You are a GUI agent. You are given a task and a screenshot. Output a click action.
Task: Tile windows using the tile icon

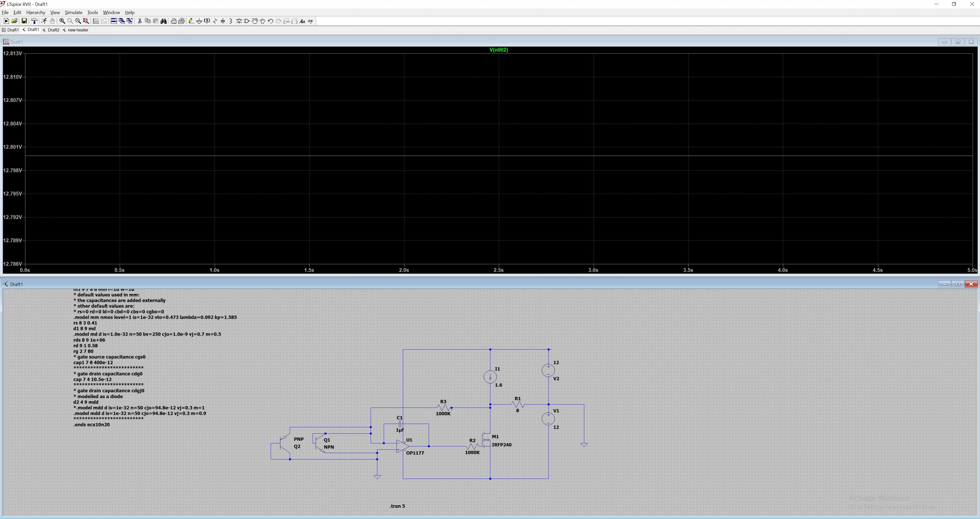pyautogui.click(x=114, y=21)
